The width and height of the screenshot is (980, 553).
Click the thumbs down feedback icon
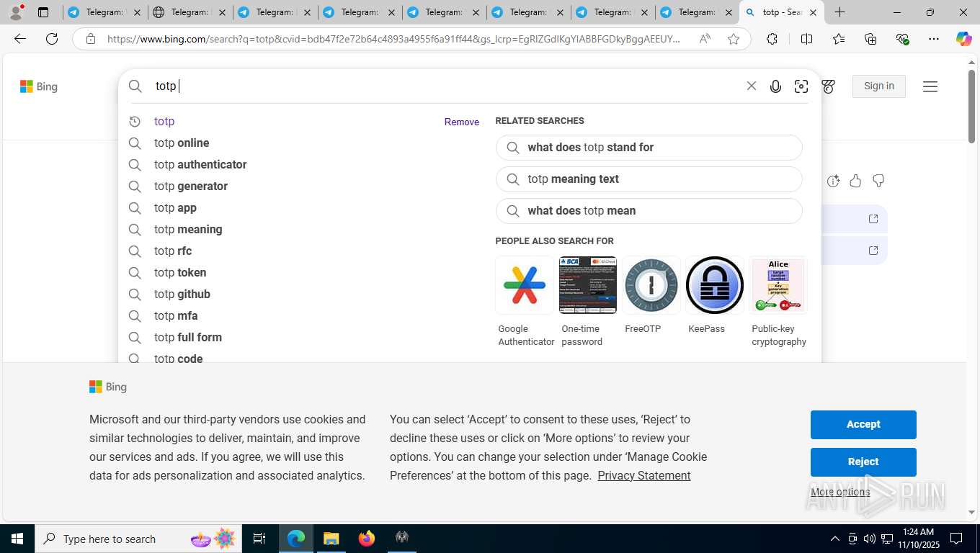tap(878, 181)
